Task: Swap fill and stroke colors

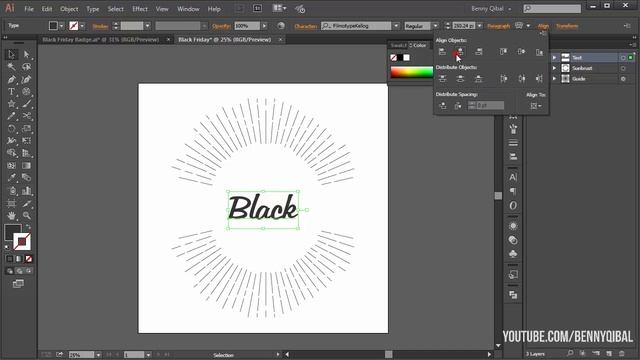Action: tap(28, 227)
